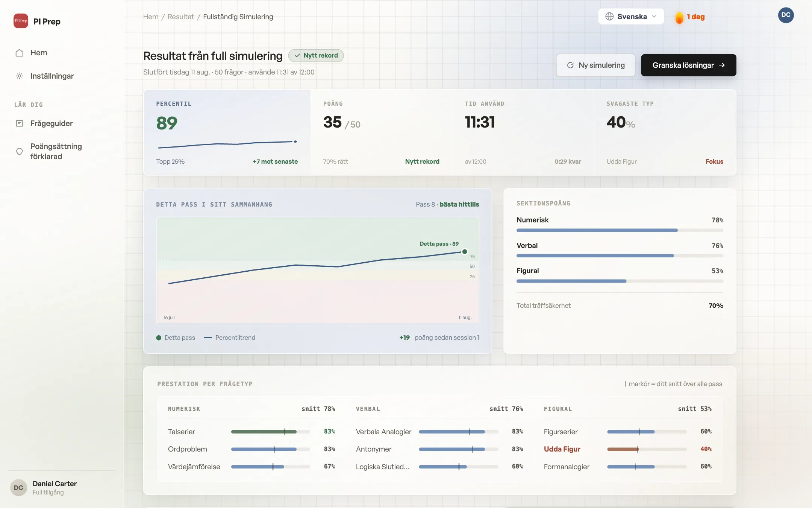Open Hem via the house icon
The width and height of the screenshot is (812, 508).
(20, 53)
